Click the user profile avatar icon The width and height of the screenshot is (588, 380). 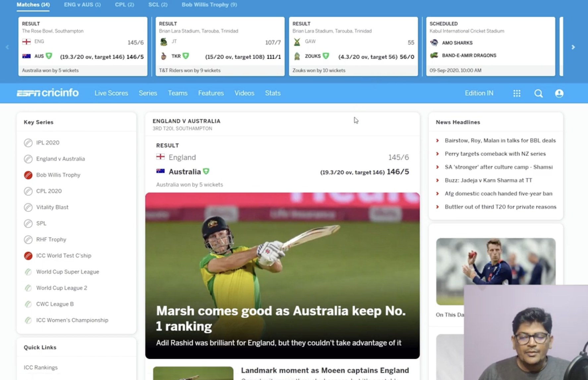click(559, 94)
